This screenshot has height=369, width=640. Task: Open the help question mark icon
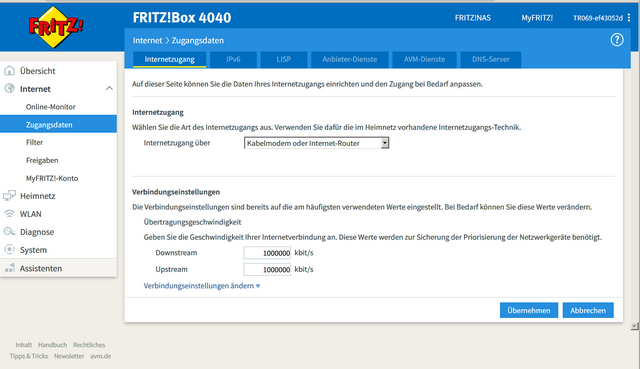[x=617, y=40]
